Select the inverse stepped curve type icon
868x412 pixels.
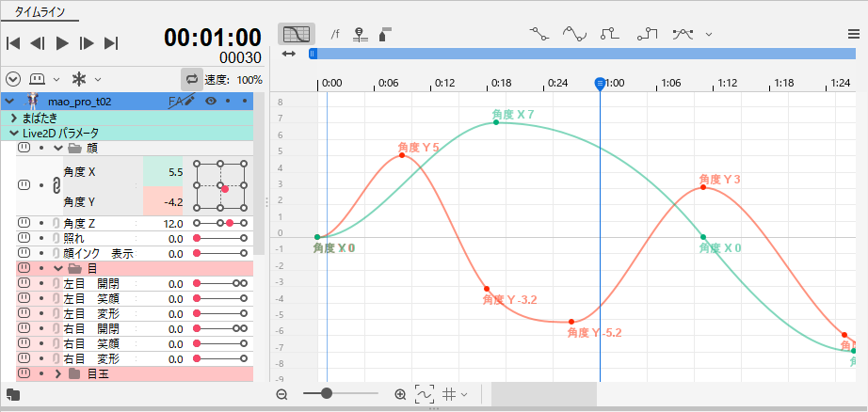point(647,34)
